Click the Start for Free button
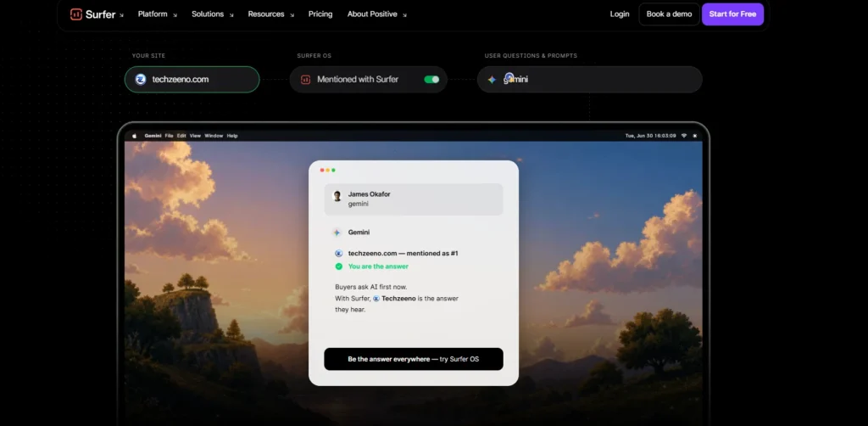The image size is (868, 426). (732, 14)
